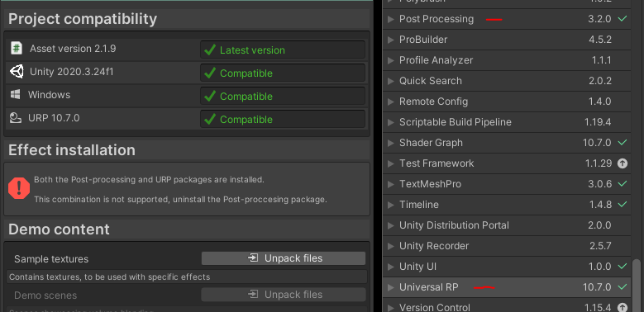This screenshot has height=312, width=644.
Task: Expand the Test Framework package entry
Action: (x=390, y=163)
